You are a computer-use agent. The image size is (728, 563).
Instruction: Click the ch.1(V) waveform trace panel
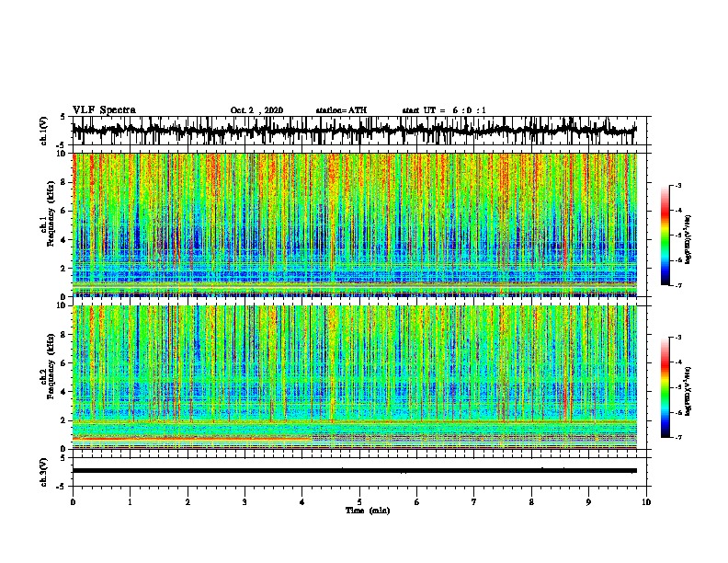(361, 131)
